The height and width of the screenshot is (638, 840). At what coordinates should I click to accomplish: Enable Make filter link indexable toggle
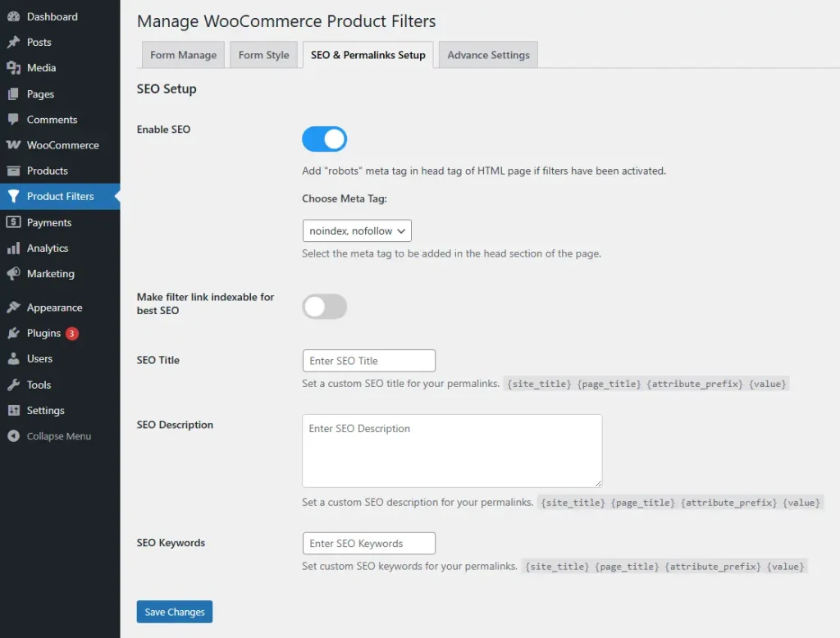pos(324,307)
